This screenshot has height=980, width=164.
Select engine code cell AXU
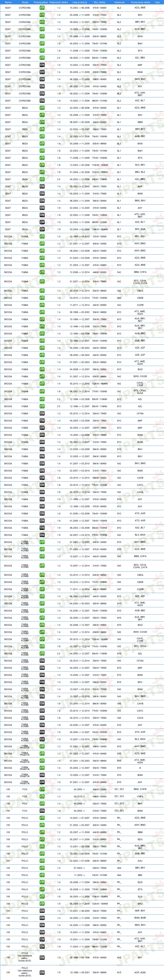point(140,861)
